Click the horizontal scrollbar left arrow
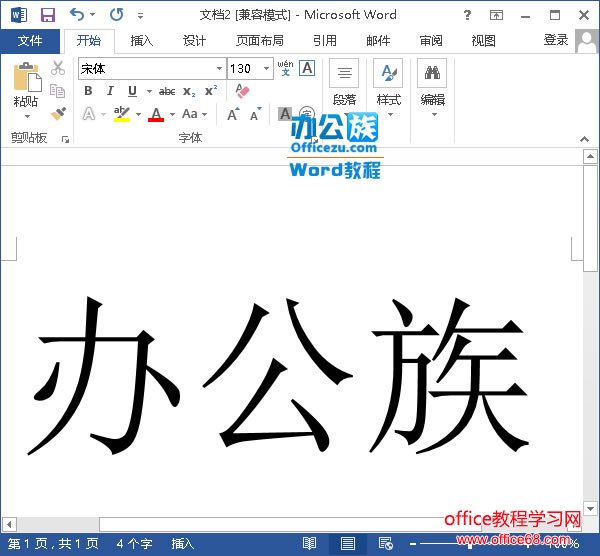The image size is (600, 556). coord(9,524)
